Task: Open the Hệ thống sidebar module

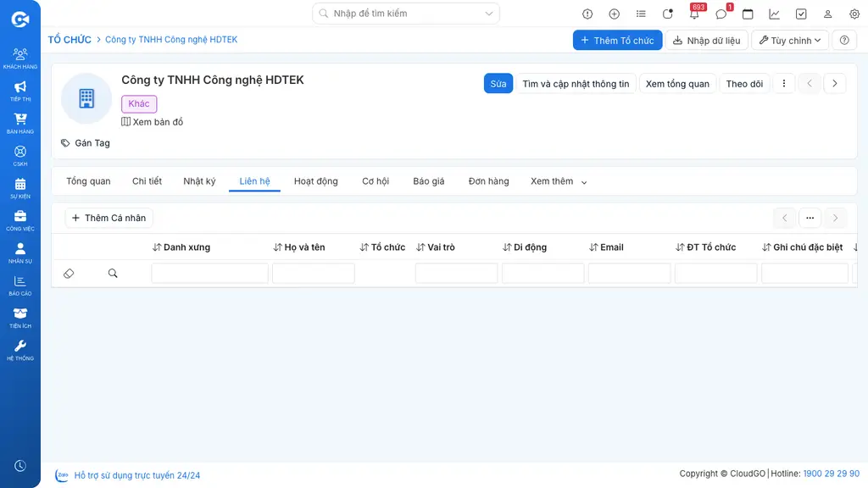Action: [x=20, y=350]
